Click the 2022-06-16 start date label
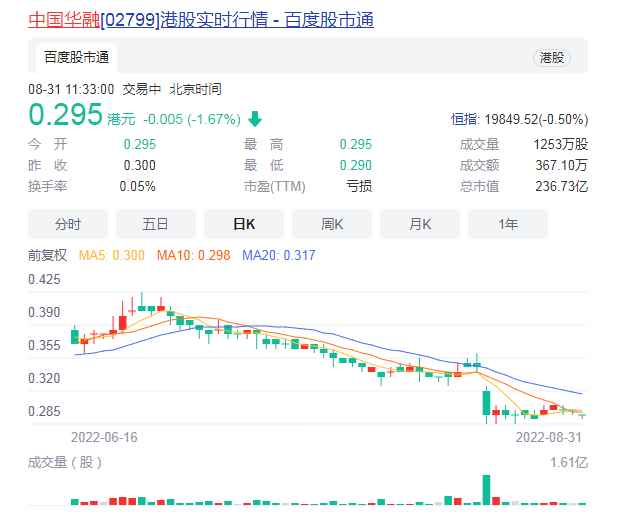This screenshot has width=618, height=516. coord(104,437)
